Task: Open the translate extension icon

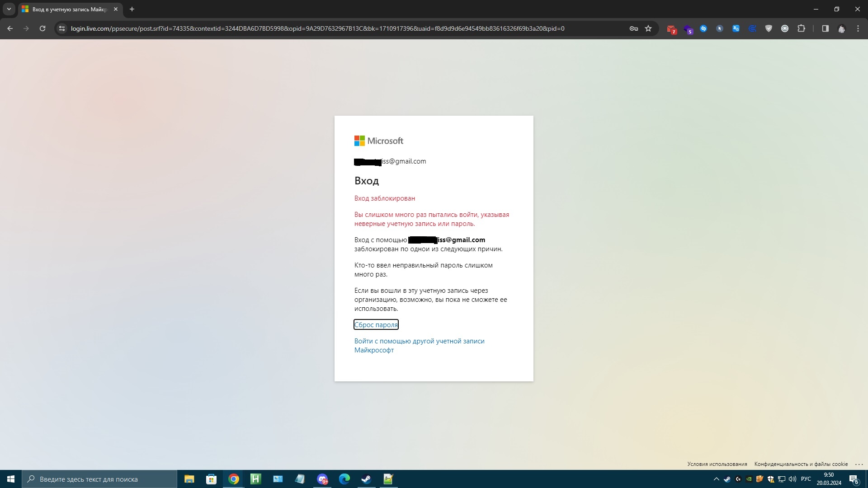Action: click(x=736, y=28)
